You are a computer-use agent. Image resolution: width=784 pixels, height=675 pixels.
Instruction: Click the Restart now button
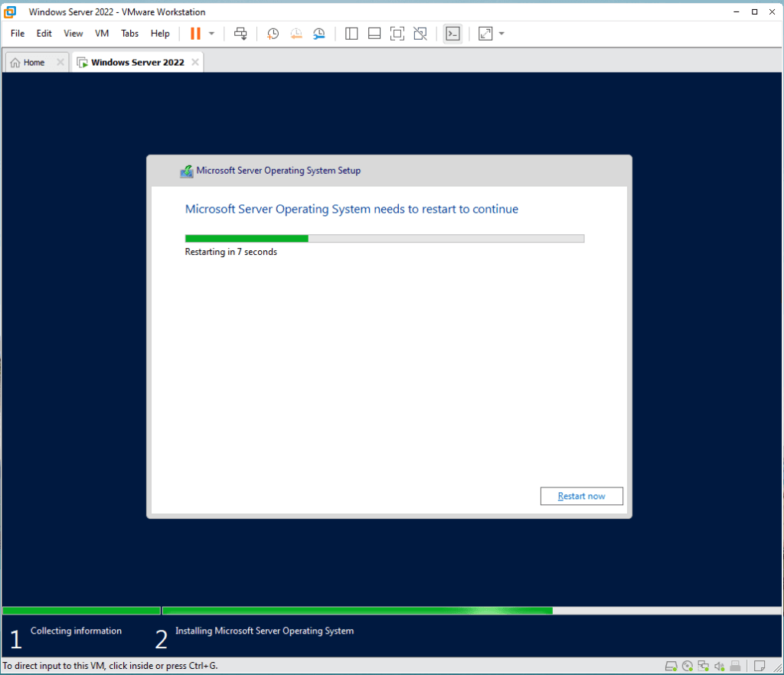[x=581, y=496]
